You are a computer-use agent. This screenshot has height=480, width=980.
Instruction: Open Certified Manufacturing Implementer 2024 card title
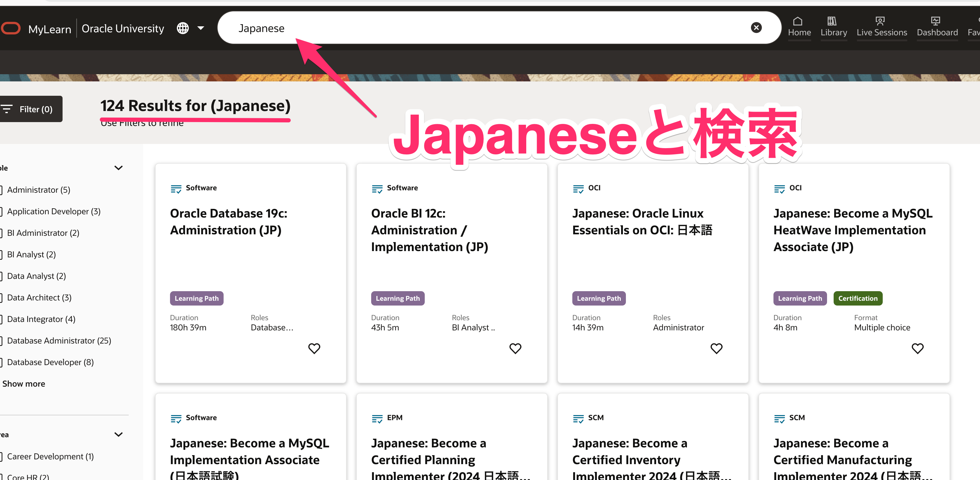pos(853,458)
